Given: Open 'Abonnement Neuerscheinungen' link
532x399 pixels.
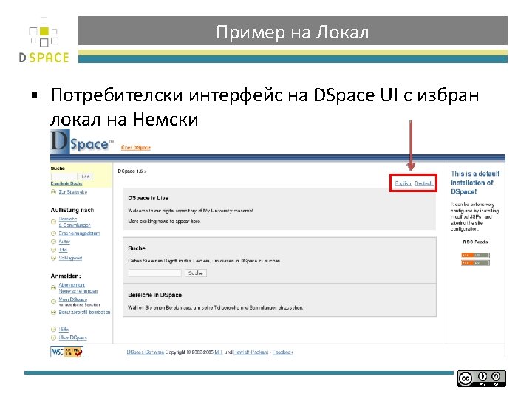Looking at the screenshot, I should [x=78, y=288].
